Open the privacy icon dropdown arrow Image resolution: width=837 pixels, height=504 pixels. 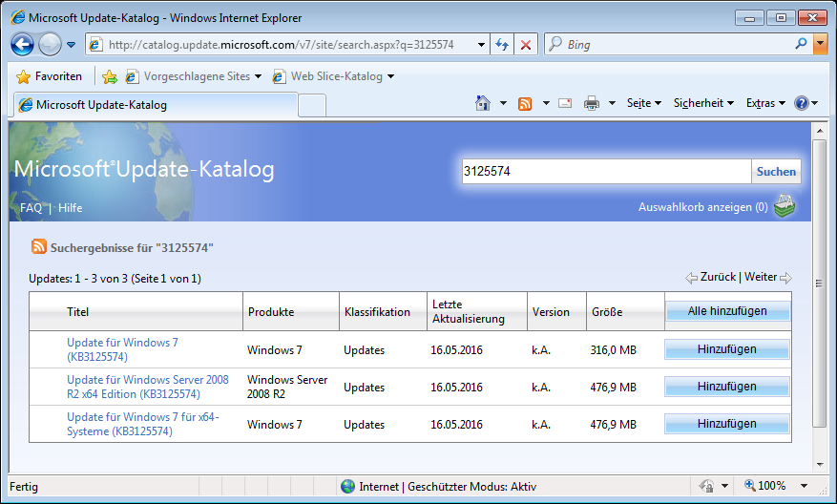coord(724,486)
